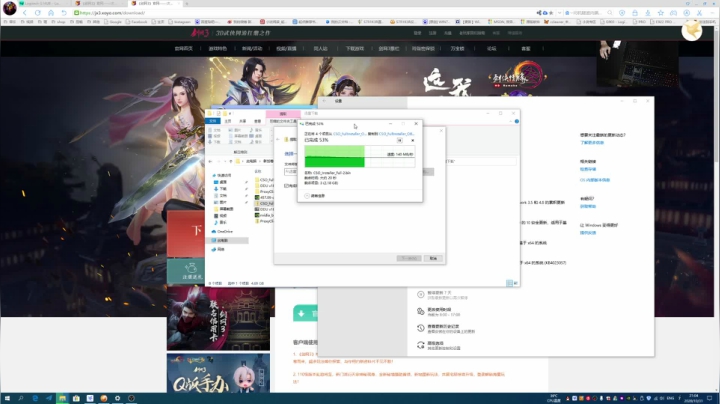Toggle the checkbox in the extraction dialog

pyautogui.click(x=286, y=186)
